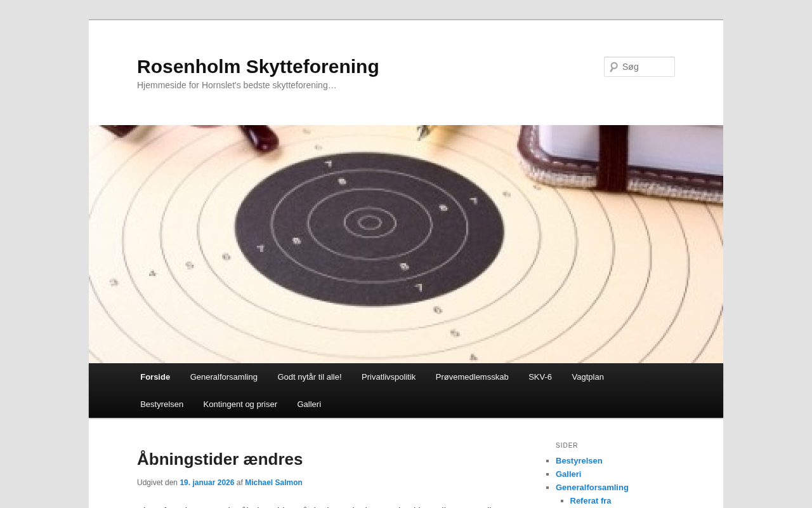Viewport: 812px width, 508px height.
Task: Open the Generalforsamling menu item
Action: pyautogui.click(x=223, y=377)
